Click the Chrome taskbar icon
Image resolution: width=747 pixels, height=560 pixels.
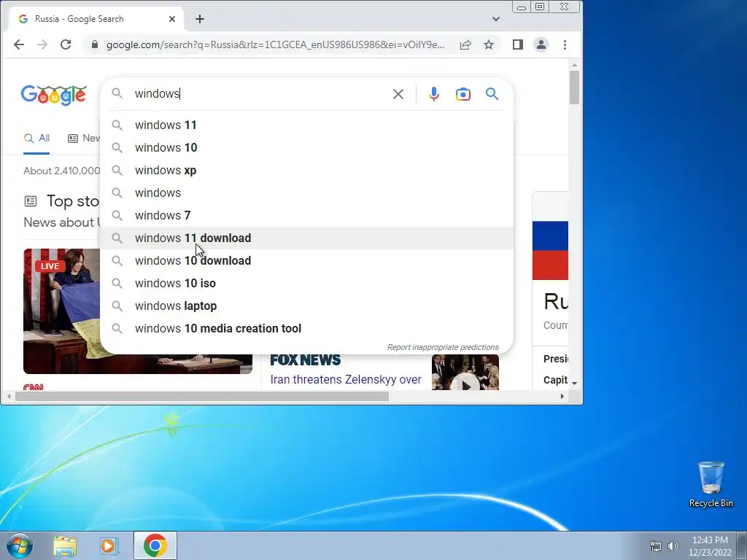pos(155,545)
